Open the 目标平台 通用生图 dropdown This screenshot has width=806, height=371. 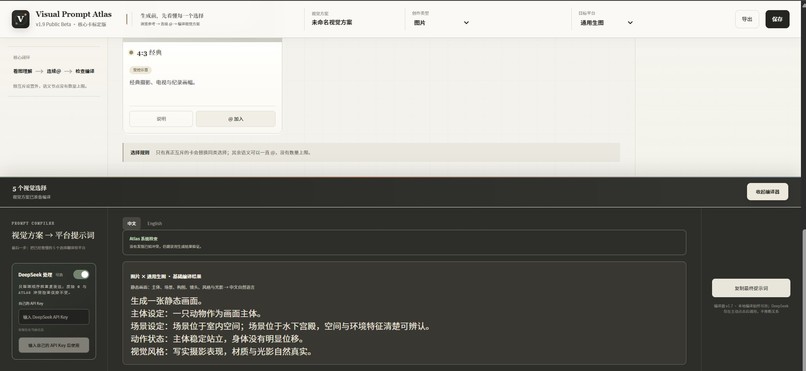(x=607, y=23)
